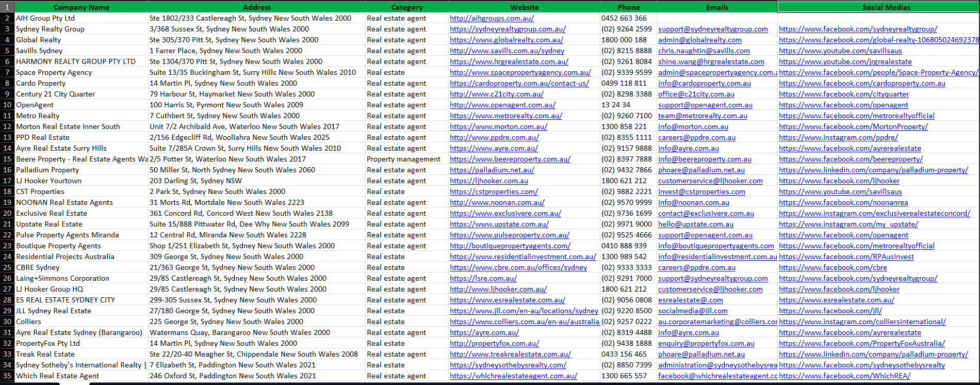Click enquiry@propertyfox.com.au email link
Screen dimensions: 980x385
[x=706, y=343]
